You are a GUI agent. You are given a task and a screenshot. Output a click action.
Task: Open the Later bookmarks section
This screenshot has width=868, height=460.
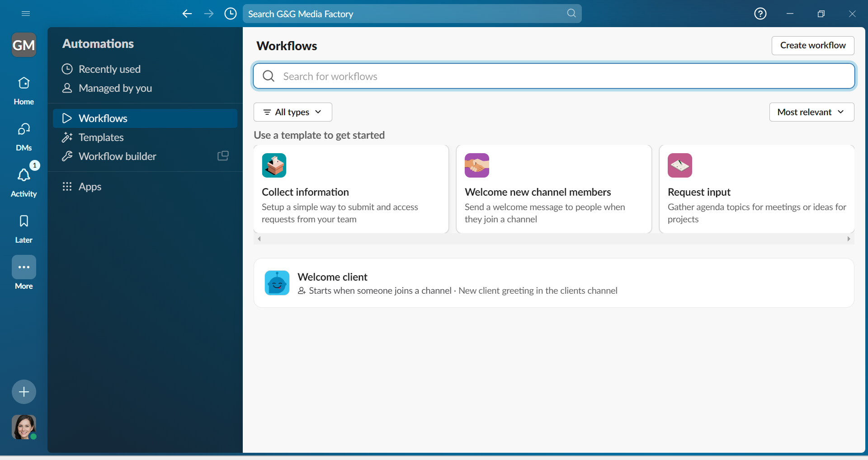[24, 227]
